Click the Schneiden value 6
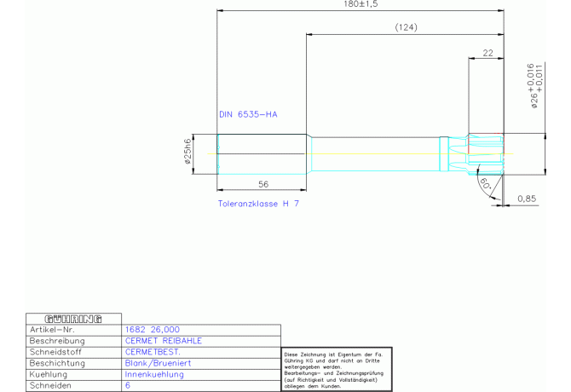571x392 pixels. pos(128,385)
